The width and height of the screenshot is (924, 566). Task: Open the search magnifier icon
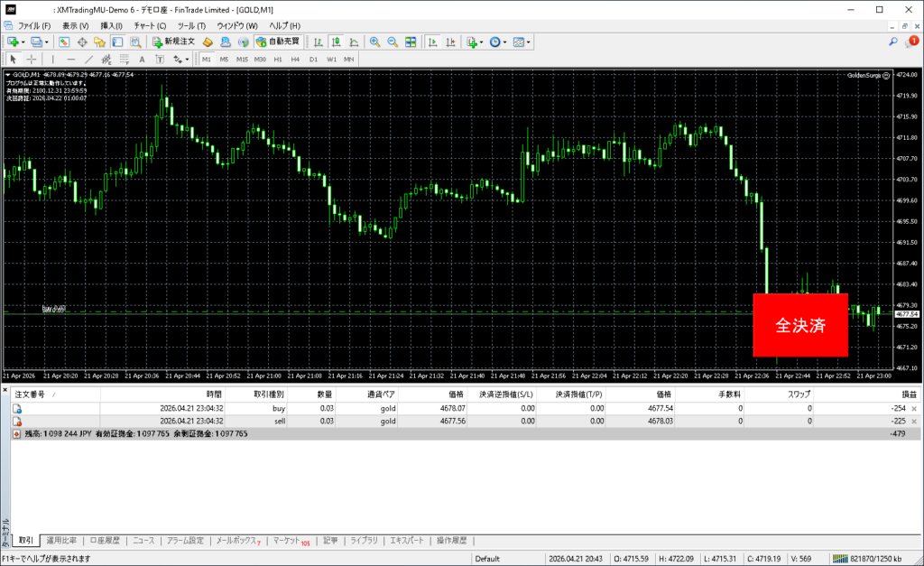[893, 42]
